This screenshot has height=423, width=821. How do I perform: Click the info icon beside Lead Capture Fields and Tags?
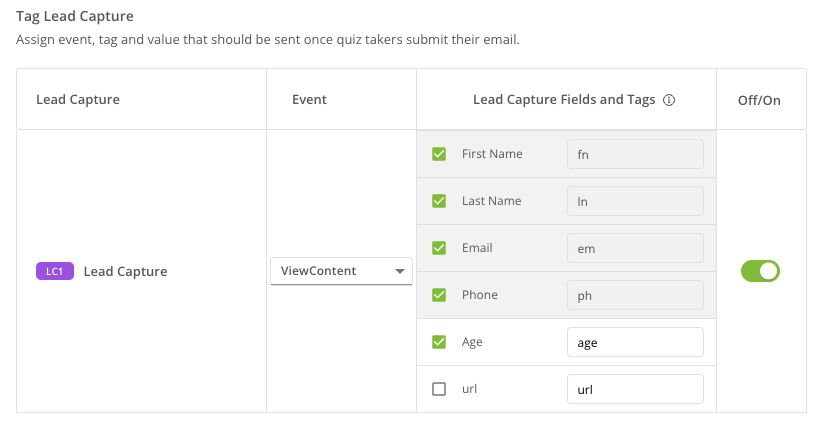pyautogui.click(x=670, y=100)
